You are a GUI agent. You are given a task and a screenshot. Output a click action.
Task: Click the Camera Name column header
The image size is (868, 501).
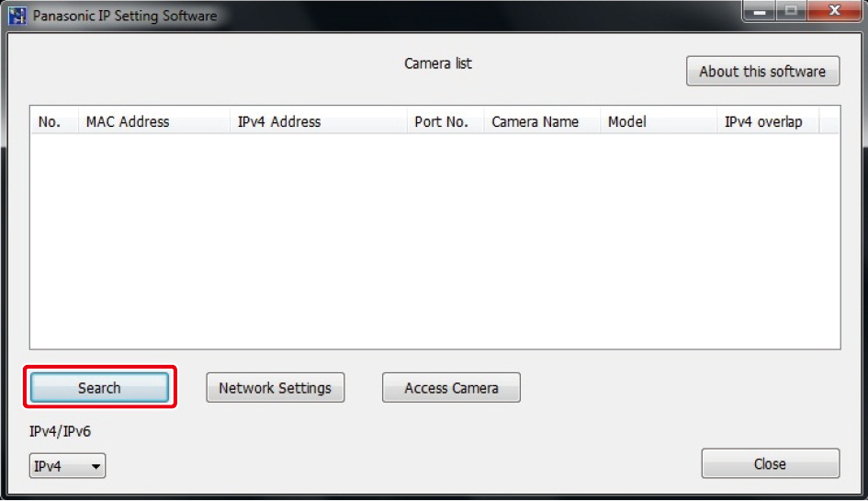542,121
